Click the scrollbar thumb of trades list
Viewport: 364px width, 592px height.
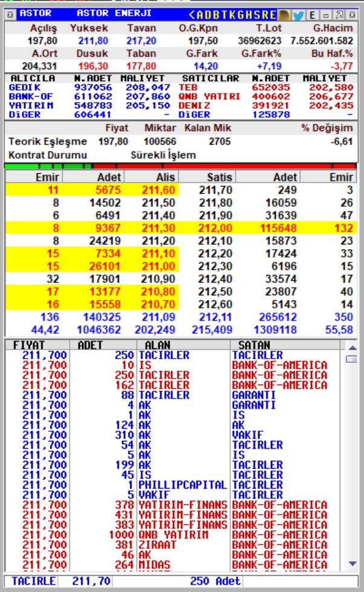(351, 359)
